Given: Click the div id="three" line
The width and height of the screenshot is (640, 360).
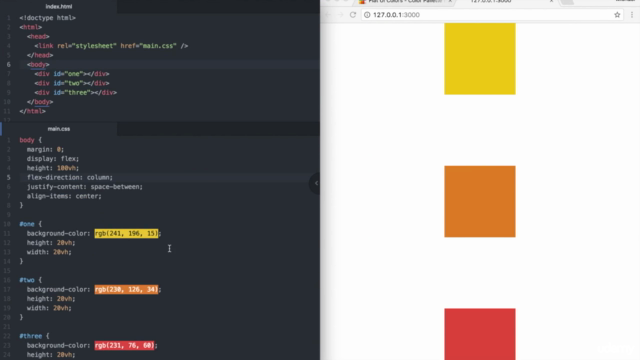Looking at the screenshot, I should coord(76,93).
